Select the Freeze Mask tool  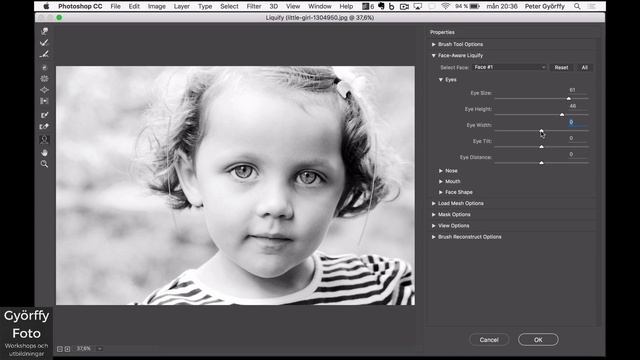44,115
